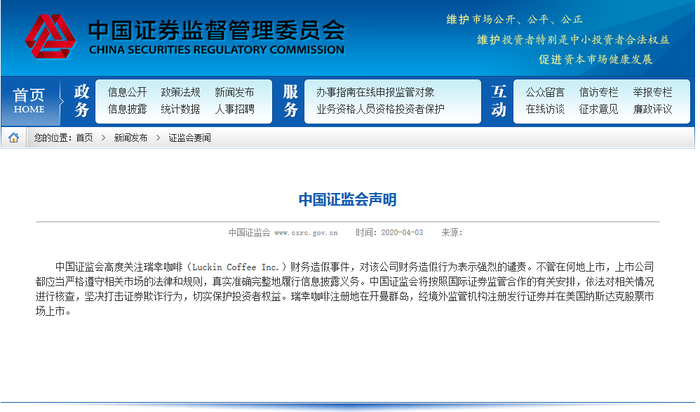Open 征求意见 in the 互动 section
700x412 pixels.
pos(599,109)
